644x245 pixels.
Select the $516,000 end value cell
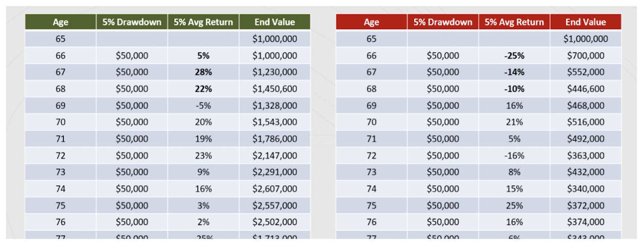586,122
